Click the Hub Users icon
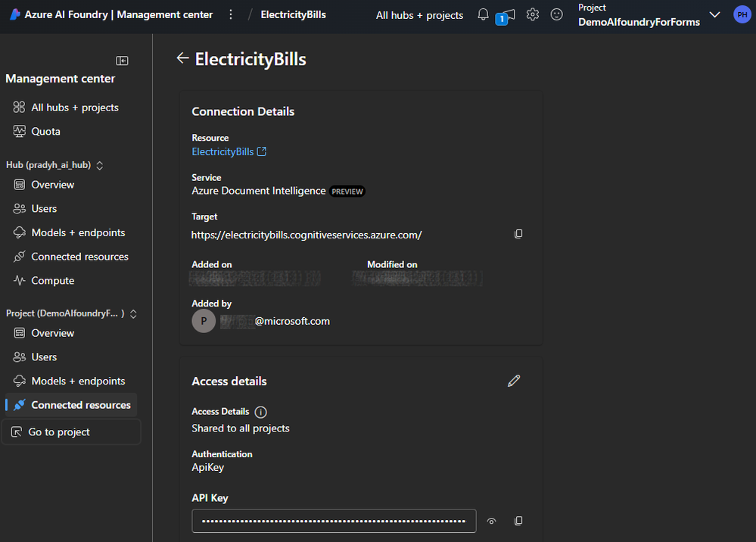This screenshot has width=756, height=542. (x=19, y=208)
